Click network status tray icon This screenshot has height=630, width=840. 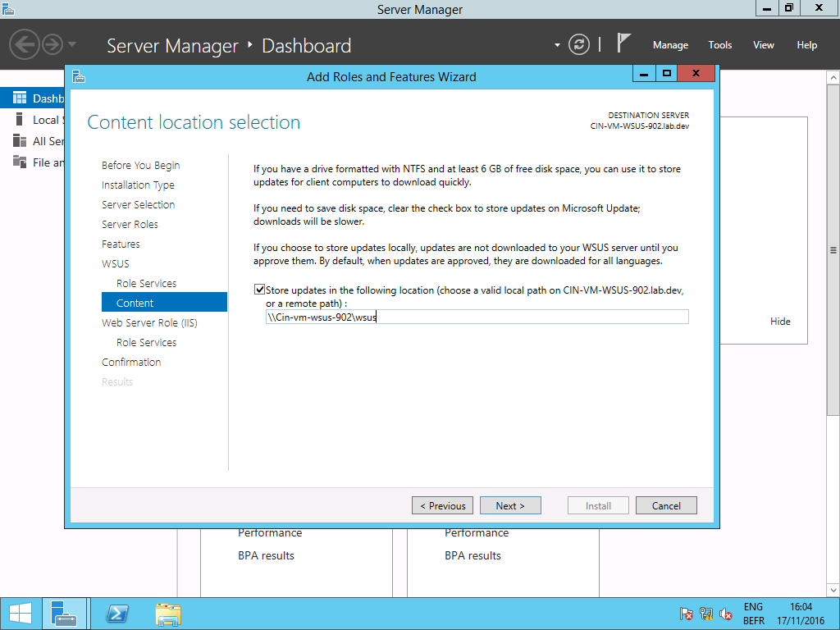706,614
